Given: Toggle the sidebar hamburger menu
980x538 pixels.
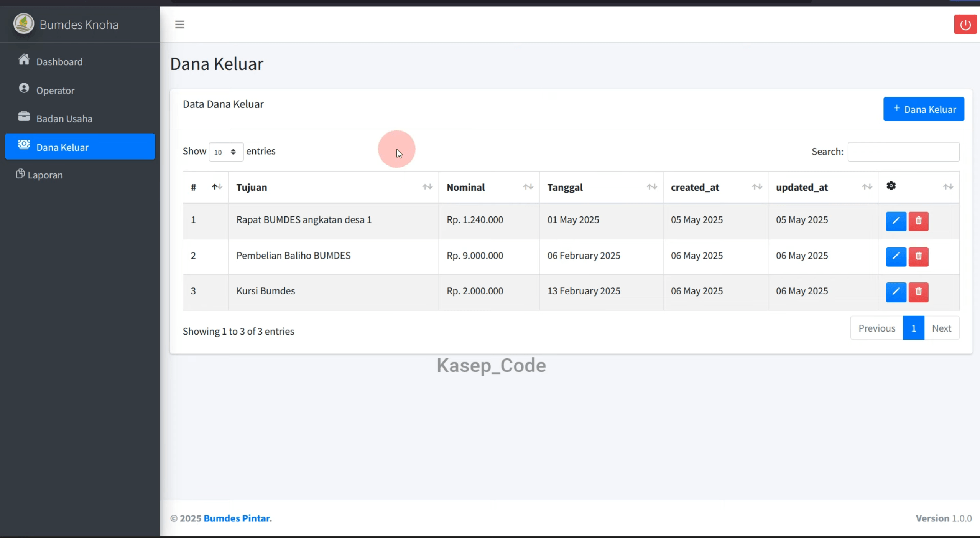Looking at the screenshot, I should click(179, 25).
